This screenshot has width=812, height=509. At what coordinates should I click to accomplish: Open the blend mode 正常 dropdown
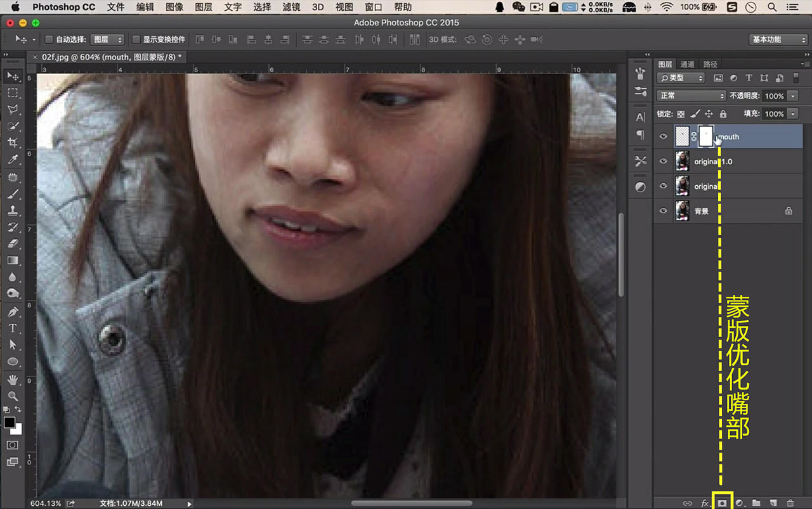pyautogui.click(x=691, y=96)
